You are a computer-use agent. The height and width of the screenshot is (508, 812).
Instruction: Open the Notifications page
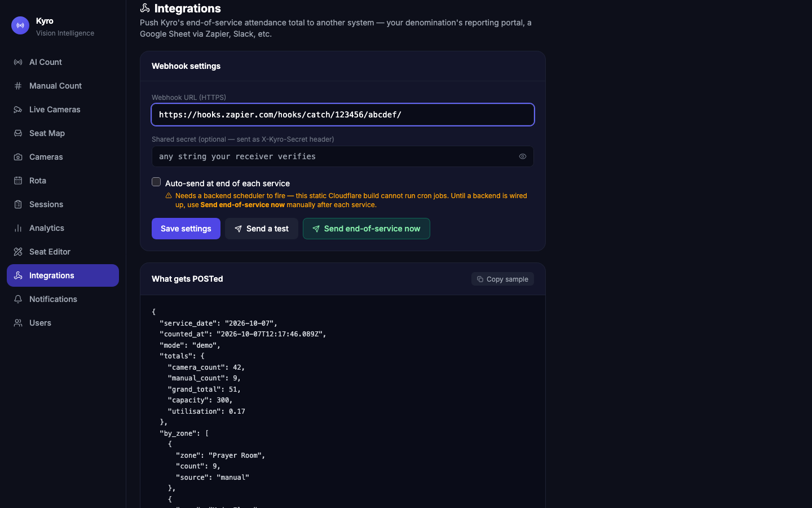coord(63,299)
